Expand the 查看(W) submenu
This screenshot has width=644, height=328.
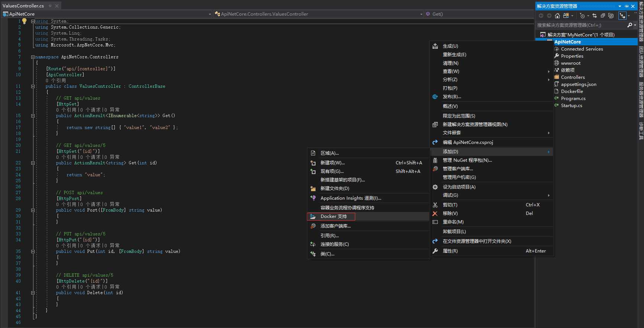click(492, 71)
